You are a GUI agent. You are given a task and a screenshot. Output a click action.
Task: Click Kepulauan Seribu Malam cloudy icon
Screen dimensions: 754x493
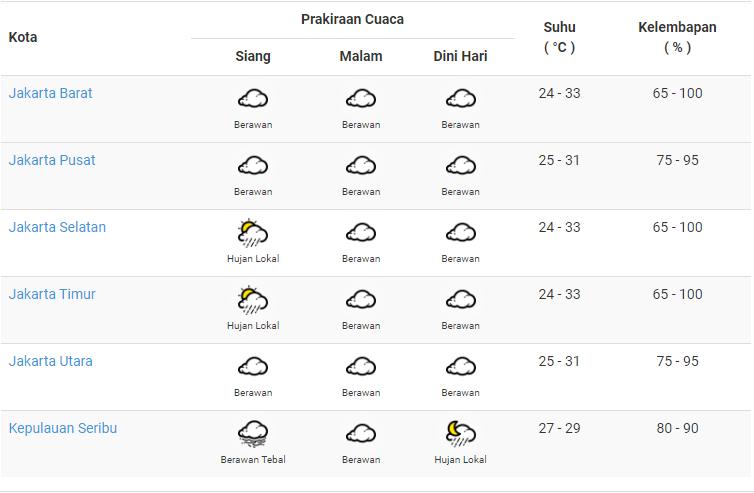pyautogui.click(x=361, y=434)
